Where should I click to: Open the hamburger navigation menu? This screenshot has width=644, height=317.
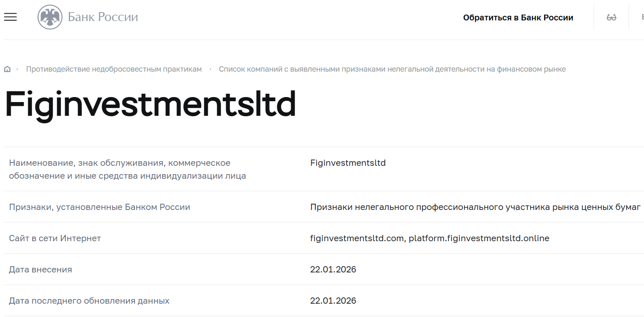tap(10, 17)
